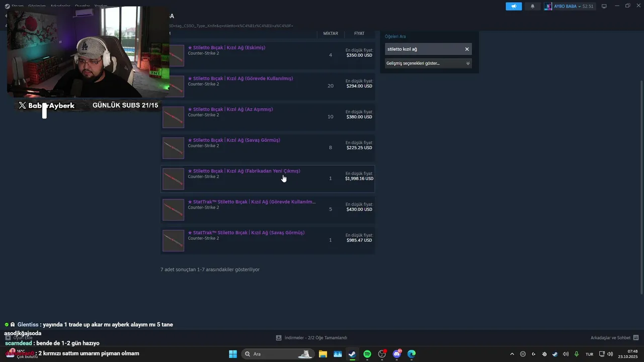
Task: Open Stiletto Kızıl Ağ (Görevde Kullanılmış) listing
Action: pos(268,86)
